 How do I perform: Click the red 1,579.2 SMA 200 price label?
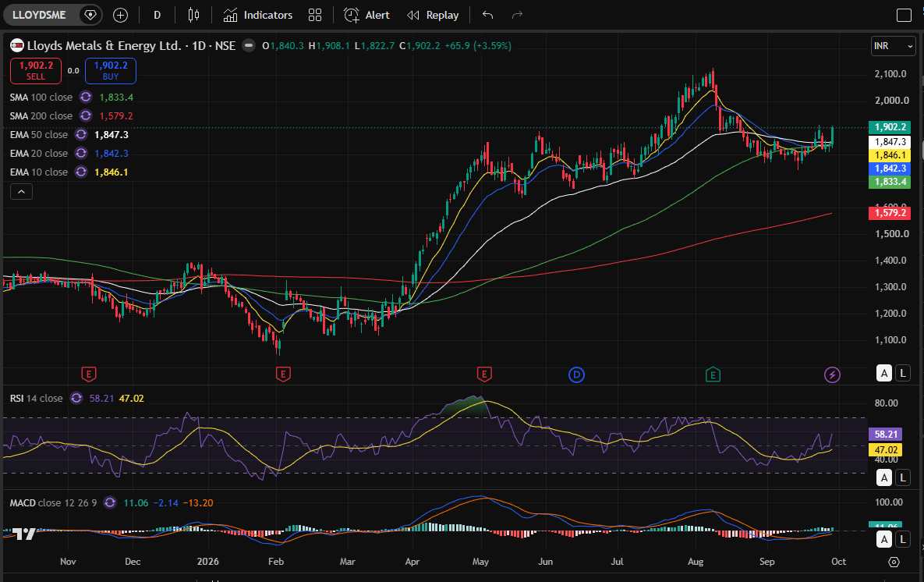click(x=890, y=213)
